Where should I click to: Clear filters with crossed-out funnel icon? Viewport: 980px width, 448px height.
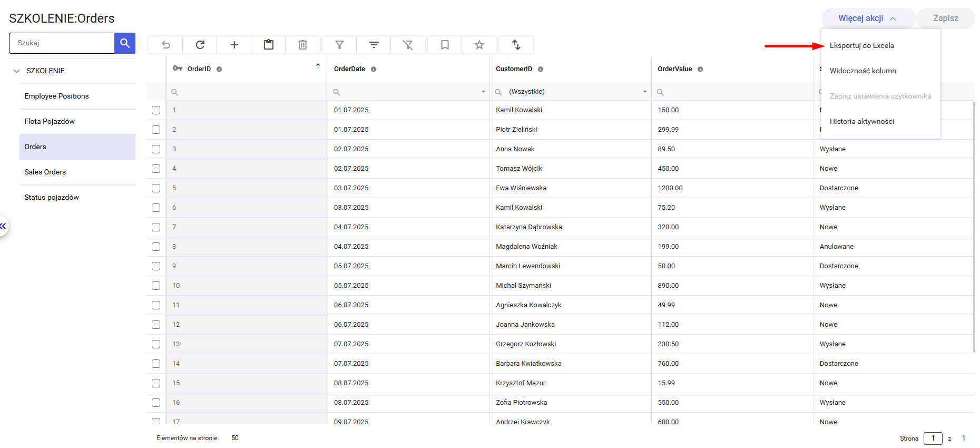[x=408, y=45]
